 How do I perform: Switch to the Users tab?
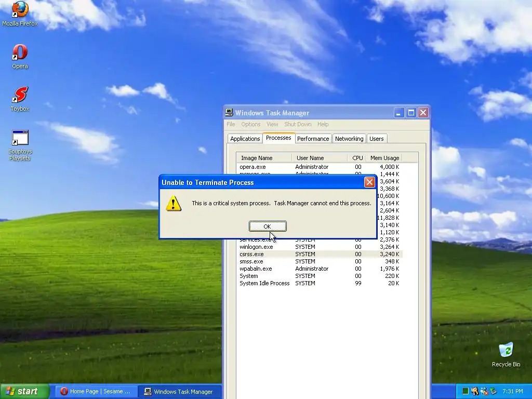coord(376,138)
